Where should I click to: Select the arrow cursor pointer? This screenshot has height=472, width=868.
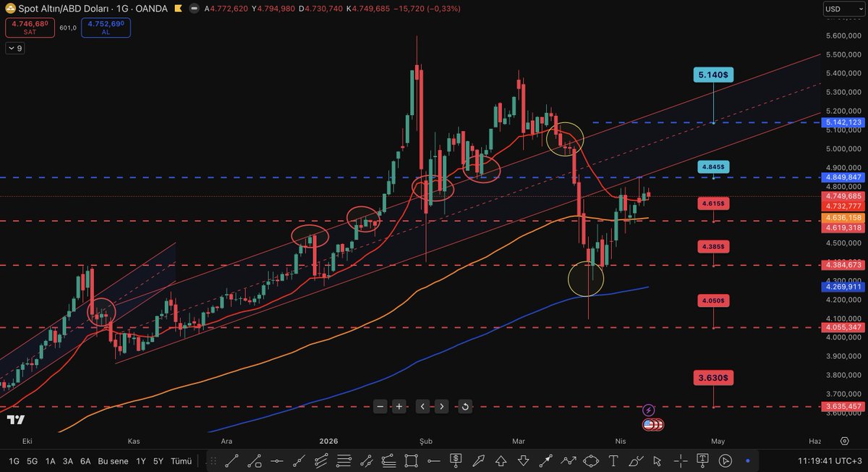click(657, 460)
